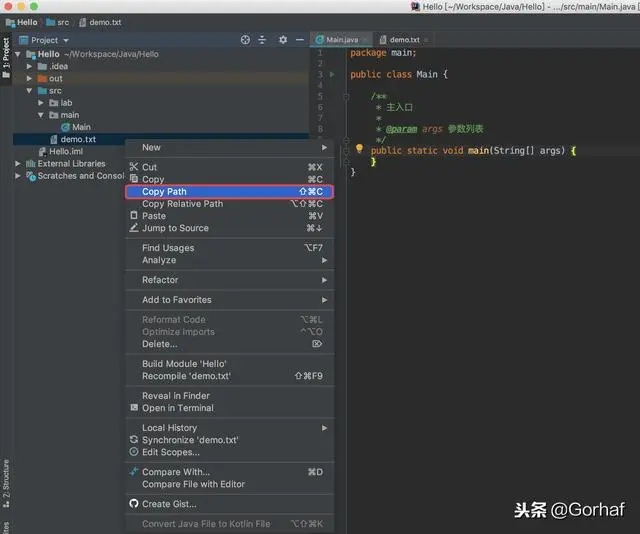
Task: Click Hello breadcrumb in navigation bar
Action: tap(22, 22)
